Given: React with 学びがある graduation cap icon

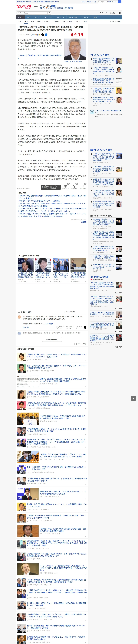Looking at the screenshot, I should [x=66, y=186].
